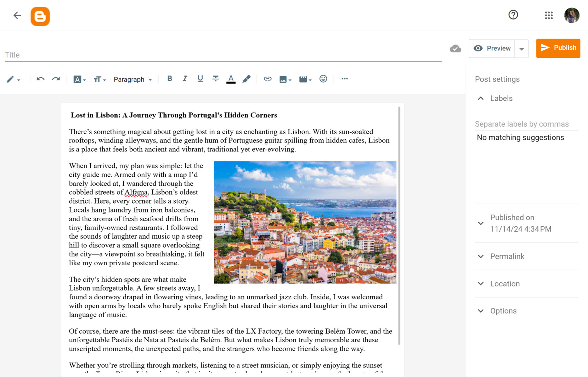
Task: Toggle underline formatting
Action: tap(200, 79)
